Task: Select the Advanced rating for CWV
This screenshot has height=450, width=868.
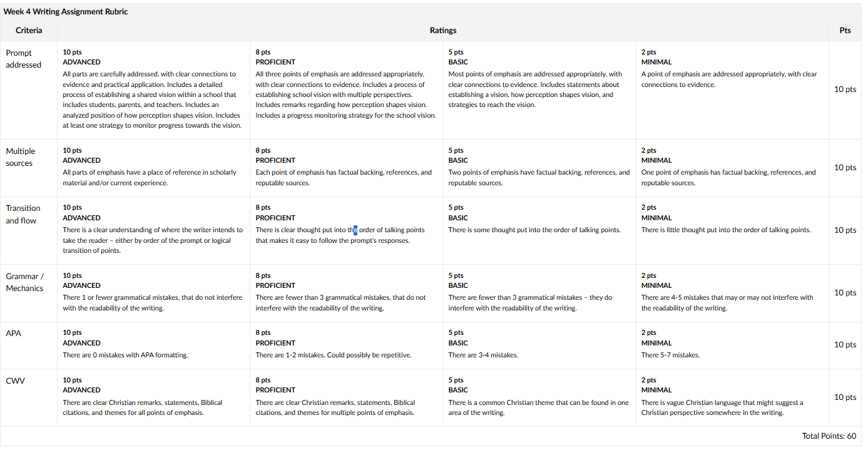Action: [153, 397]
